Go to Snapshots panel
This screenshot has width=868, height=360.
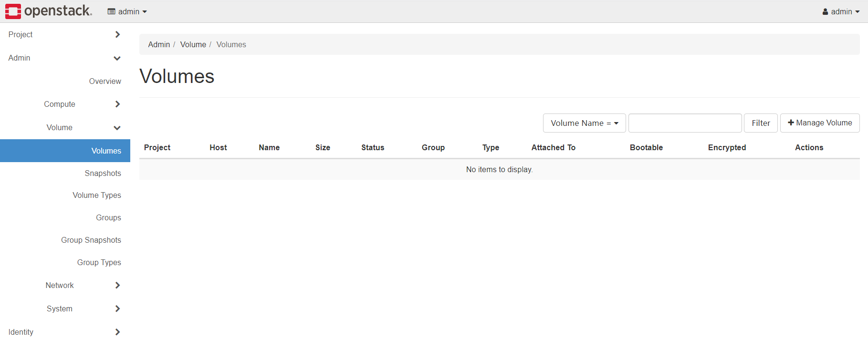pyautogui.click(x=103, y=173)
